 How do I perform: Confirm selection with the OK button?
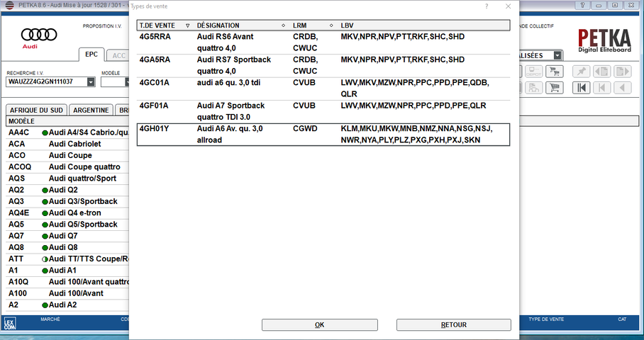[320, 325]
